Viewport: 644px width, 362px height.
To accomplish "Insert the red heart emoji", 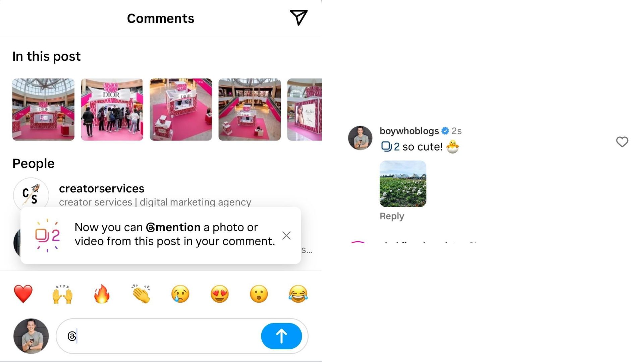I will click(x=23, y=294).
